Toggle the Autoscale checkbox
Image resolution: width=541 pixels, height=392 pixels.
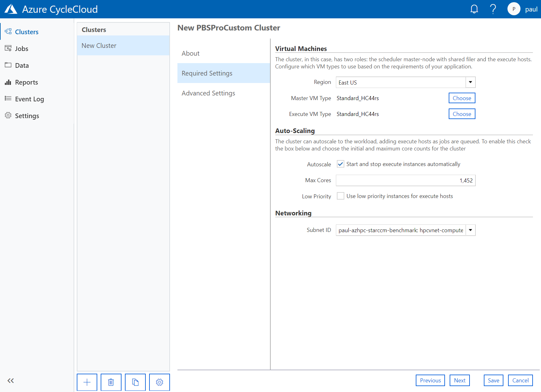click(341, 164)
